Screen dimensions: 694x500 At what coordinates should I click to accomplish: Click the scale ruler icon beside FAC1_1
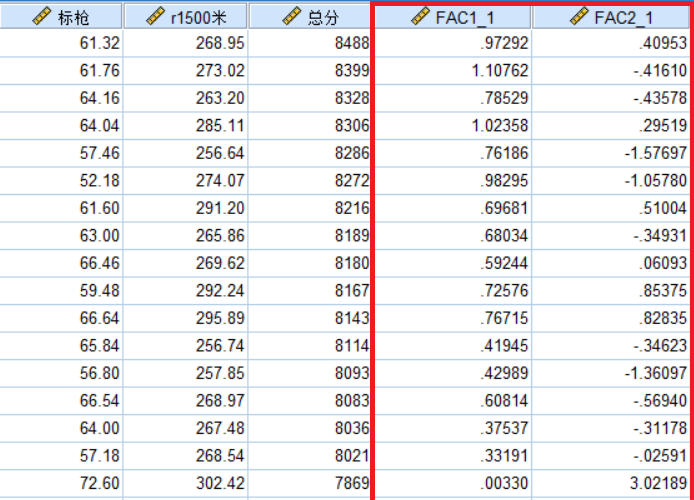420,17
